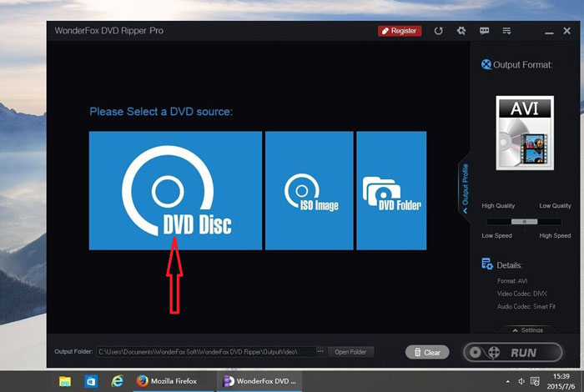The width and height of the screenshot is (584, 392).
Task: Open the menu list icon in title bar
Action: [x=506, y=31]
